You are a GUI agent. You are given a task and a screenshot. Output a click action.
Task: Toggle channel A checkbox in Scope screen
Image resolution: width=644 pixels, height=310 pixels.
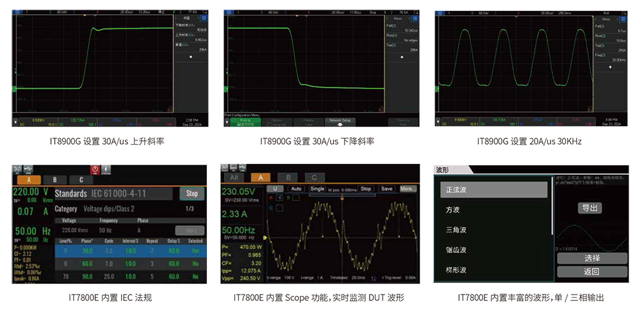279,197
